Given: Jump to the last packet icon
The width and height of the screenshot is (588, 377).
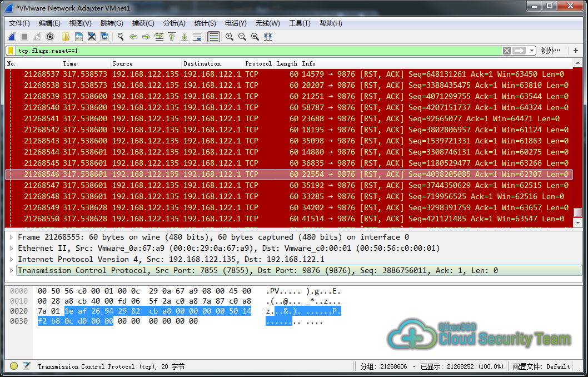Looking at the screenshot, I should click(185, 37).
